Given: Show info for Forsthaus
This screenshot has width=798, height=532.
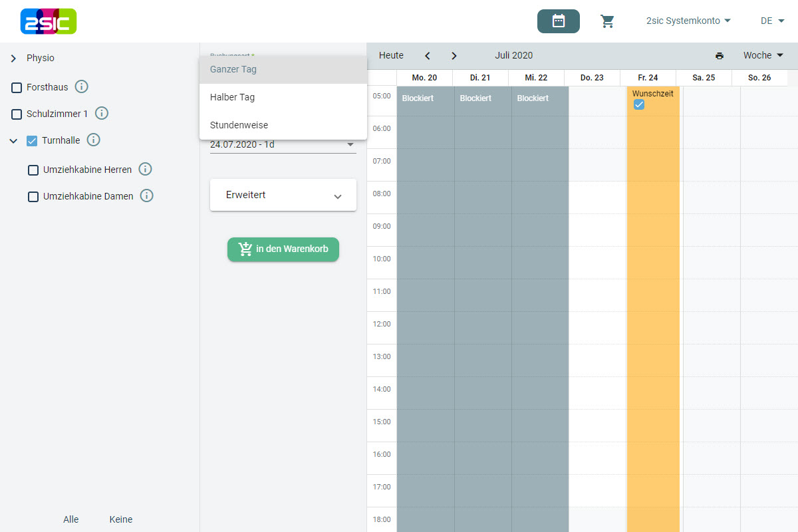Looking at the screenshot, I should tap(82, 86).
